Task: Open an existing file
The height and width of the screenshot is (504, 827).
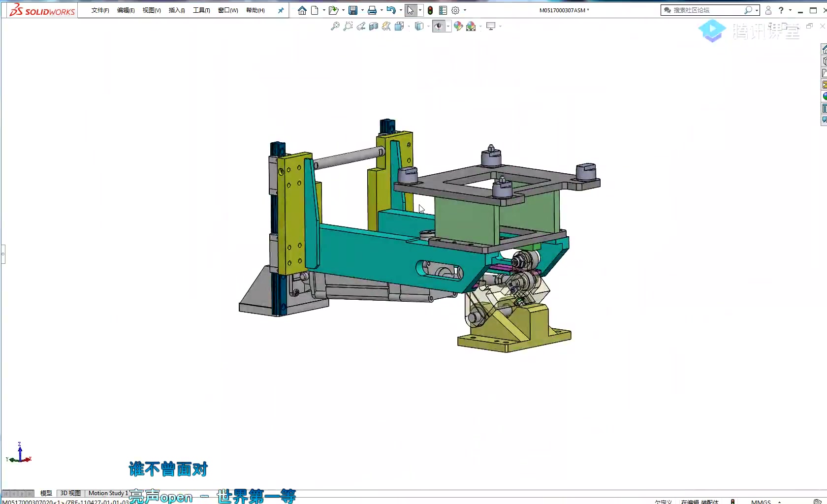Action: click(333, 10)
